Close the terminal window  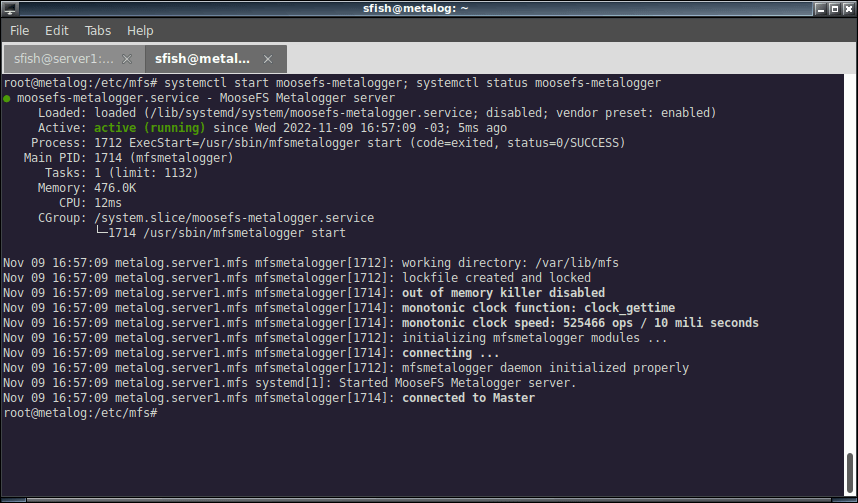pyautogui.click(x=849, y=8)
